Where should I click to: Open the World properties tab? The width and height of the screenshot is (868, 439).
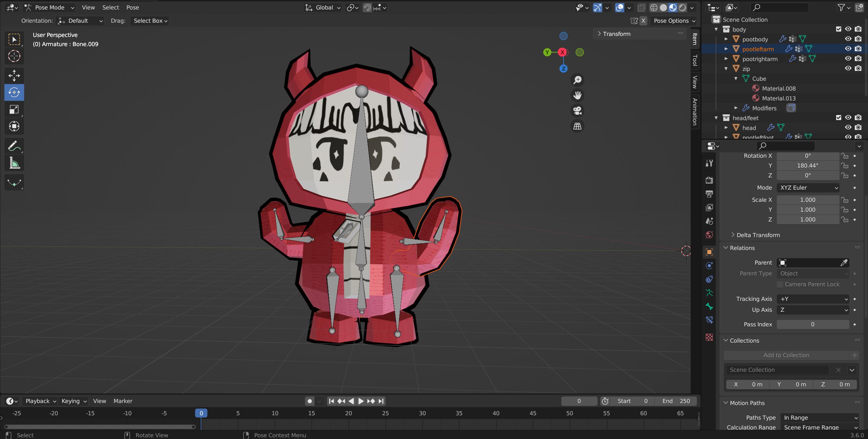click(x=709, y=235)
